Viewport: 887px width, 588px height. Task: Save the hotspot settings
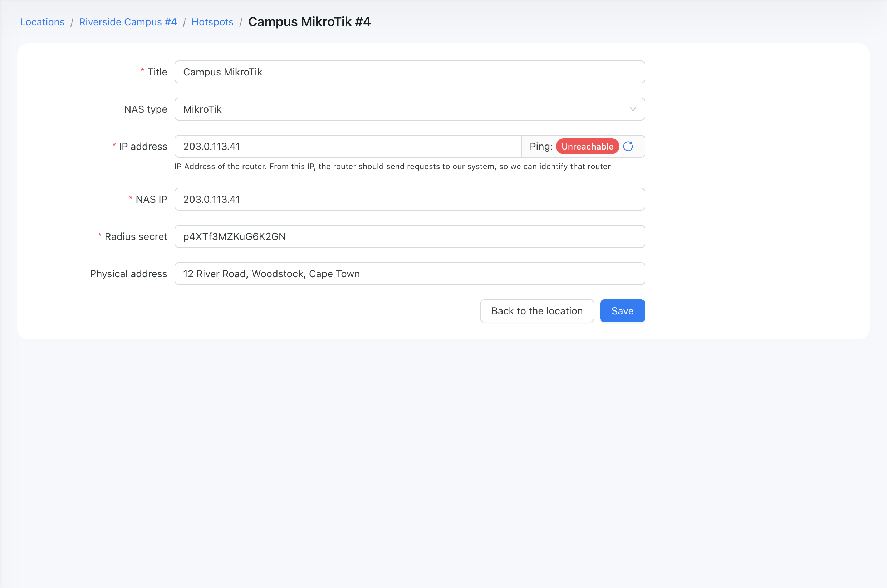pyautogui.click(x=622, y=311)
